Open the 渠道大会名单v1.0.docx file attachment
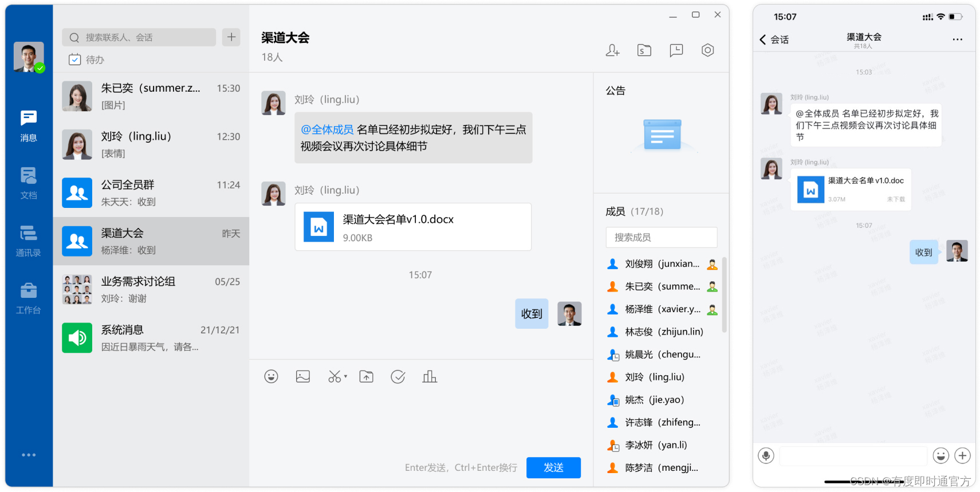Screen dimensions: 980x492 413,227
